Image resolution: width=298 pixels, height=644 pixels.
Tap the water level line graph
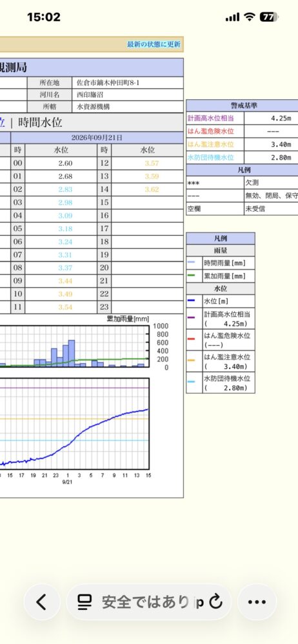(74, 424)
